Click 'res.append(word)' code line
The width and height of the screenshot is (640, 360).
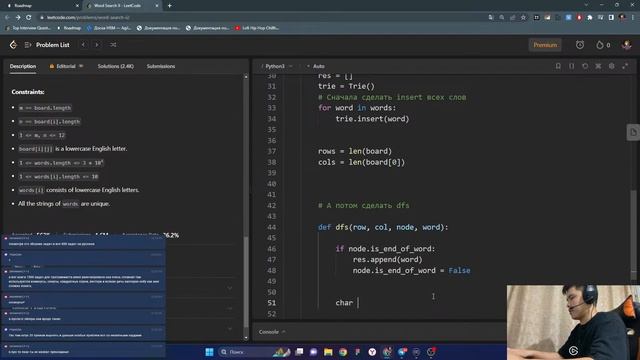[387, 260]
